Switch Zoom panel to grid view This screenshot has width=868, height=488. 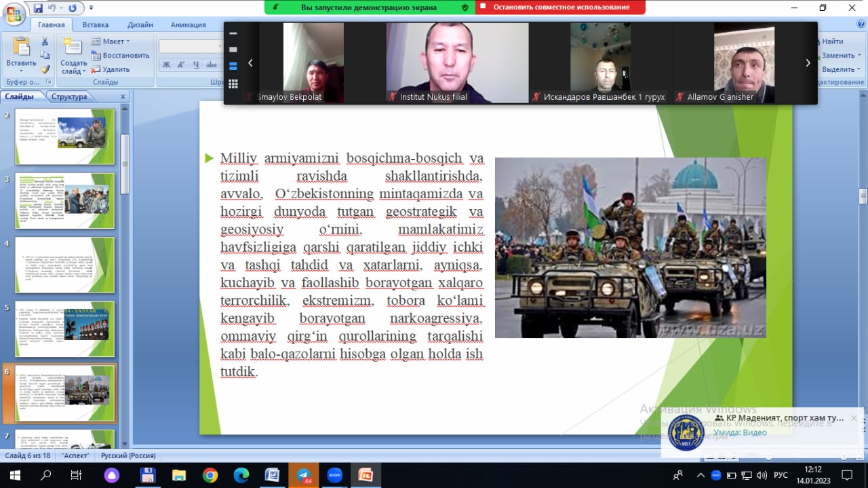(x=233, y=83)
